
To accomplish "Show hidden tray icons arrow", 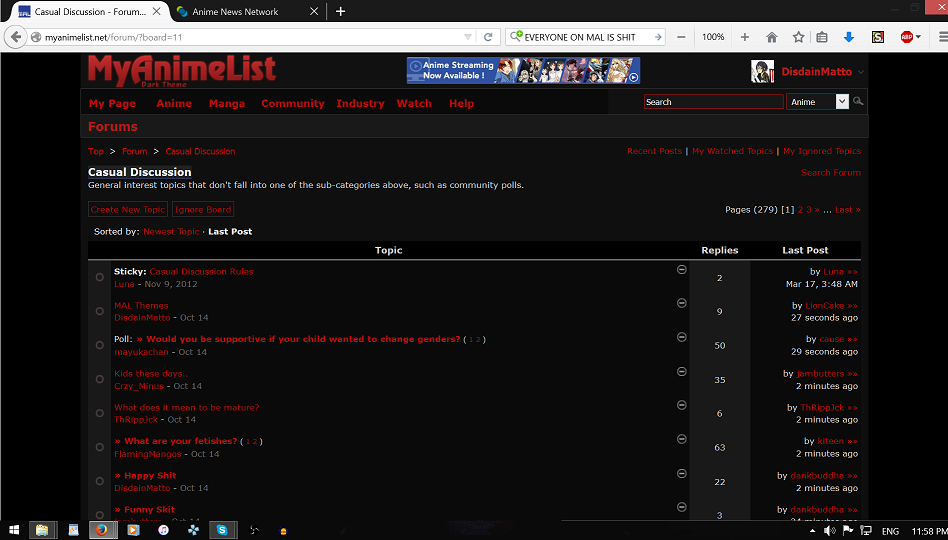I will [x=812, y=531].
